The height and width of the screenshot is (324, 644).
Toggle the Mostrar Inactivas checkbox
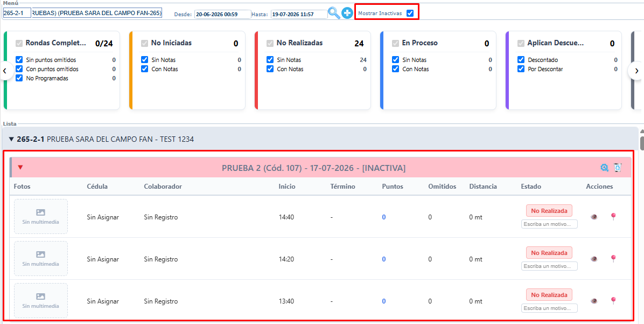coord(409,13)
